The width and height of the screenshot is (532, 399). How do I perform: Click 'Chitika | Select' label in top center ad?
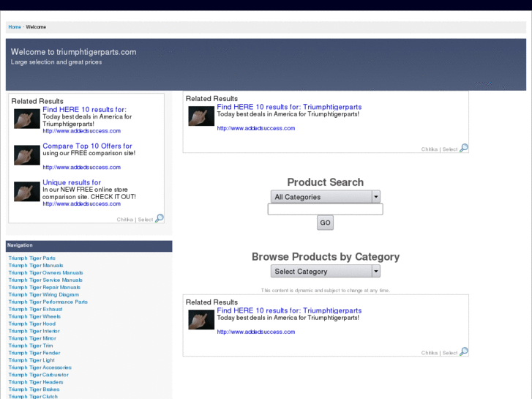click(439, 149)
